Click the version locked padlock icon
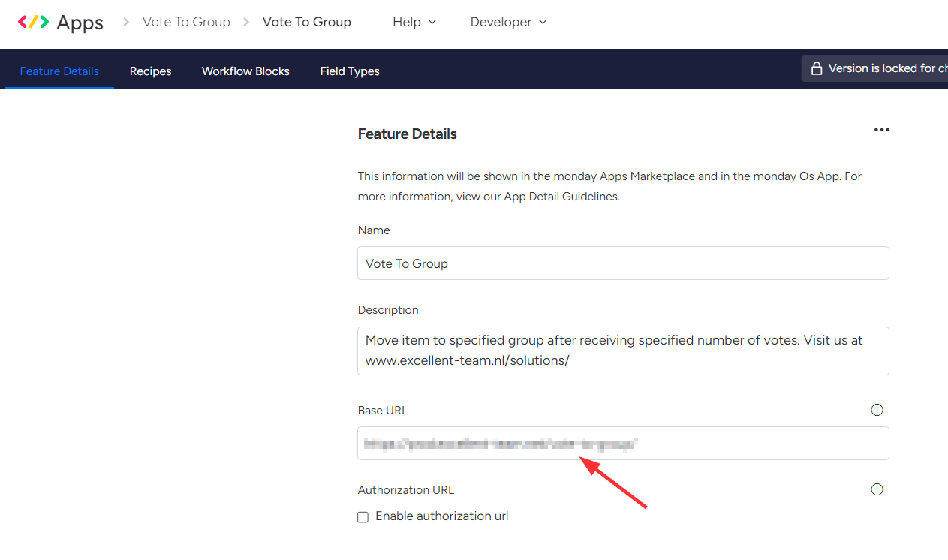 [x=817, y=69]
